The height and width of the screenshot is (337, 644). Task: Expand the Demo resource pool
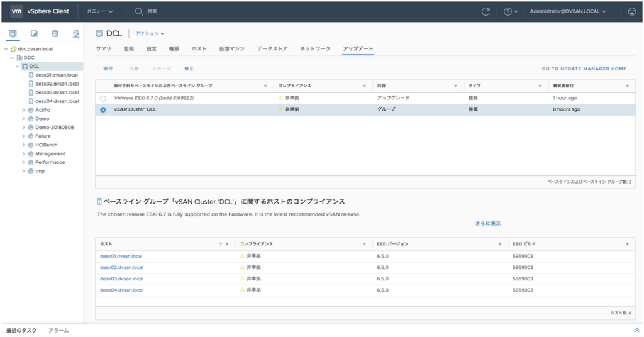coord(23,119)
